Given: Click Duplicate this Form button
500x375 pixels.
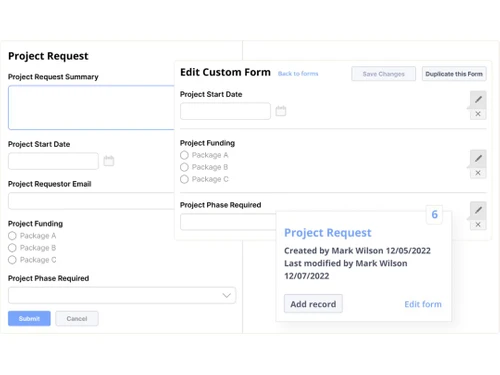Looking at the screenshot, I should click(454, 74).
